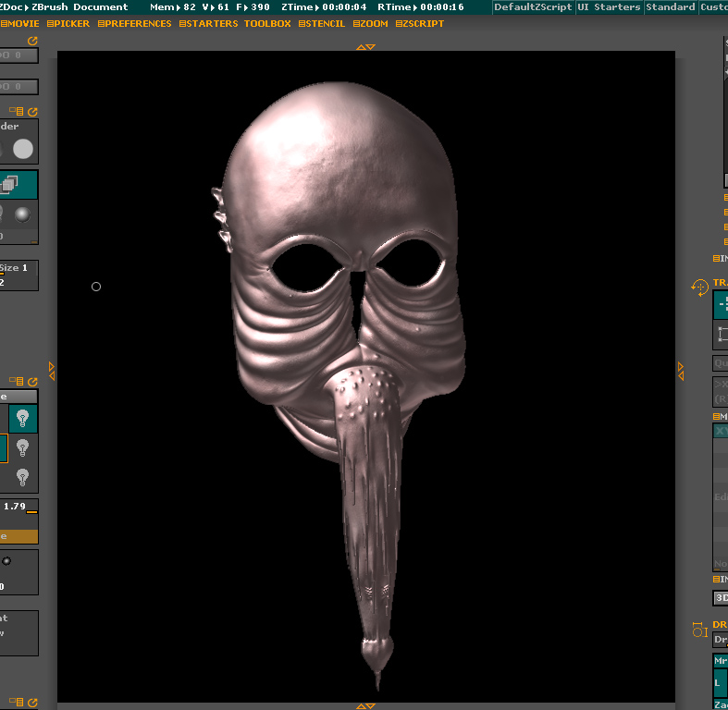Click the 3D button on right panel
The width and height of the screenshot is (728, 710).
[x=721, y=598]
